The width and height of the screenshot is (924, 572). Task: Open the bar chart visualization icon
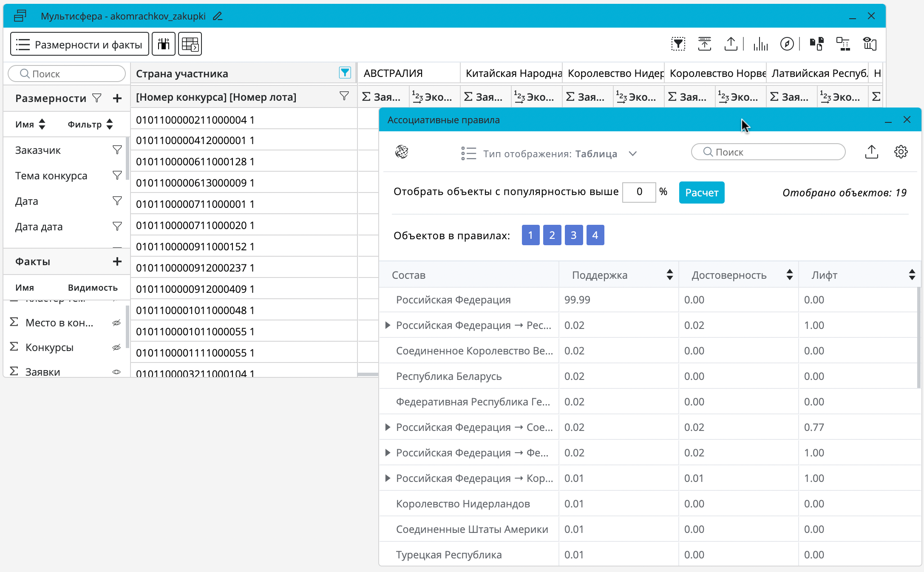(760, 44)
